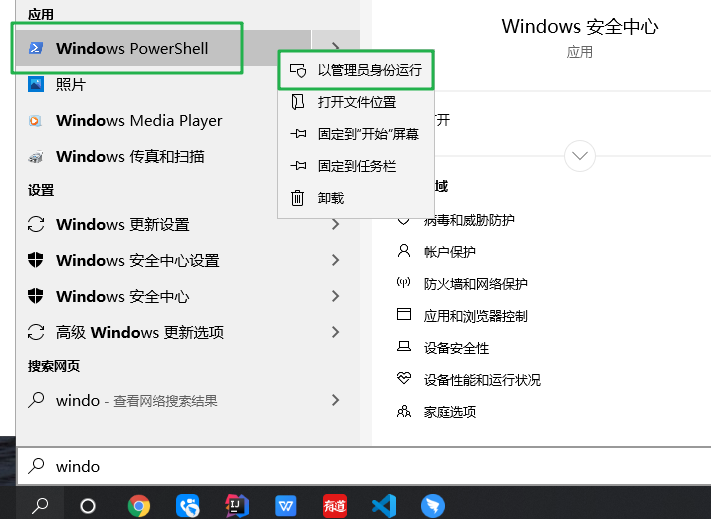Click the 帐户保护 person icon
Viewport: 711px width, 519px height.
[x=404, y=251]
